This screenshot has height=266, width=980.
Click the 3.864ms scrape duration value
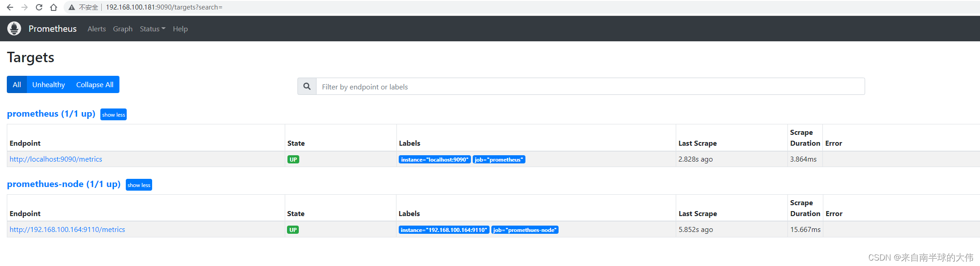pyautogui.click(x=803, y=159)
